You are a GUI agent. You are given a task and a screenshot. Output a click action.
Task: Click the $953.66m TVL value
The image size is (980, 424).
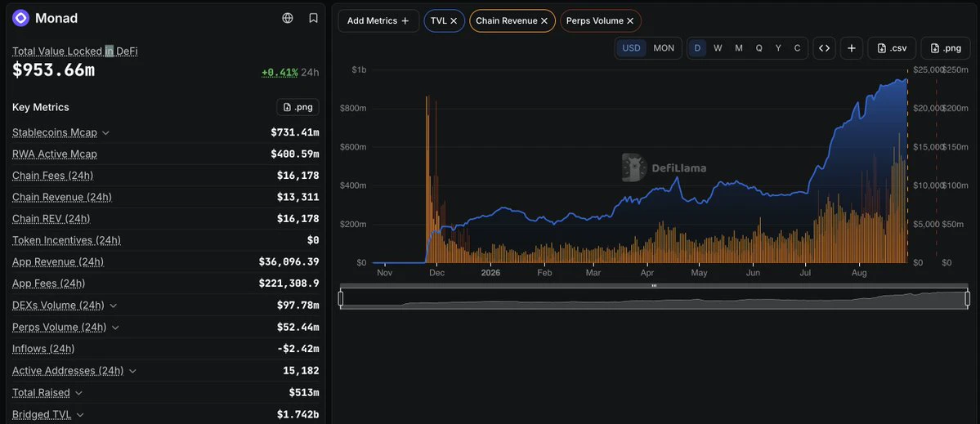54,70
